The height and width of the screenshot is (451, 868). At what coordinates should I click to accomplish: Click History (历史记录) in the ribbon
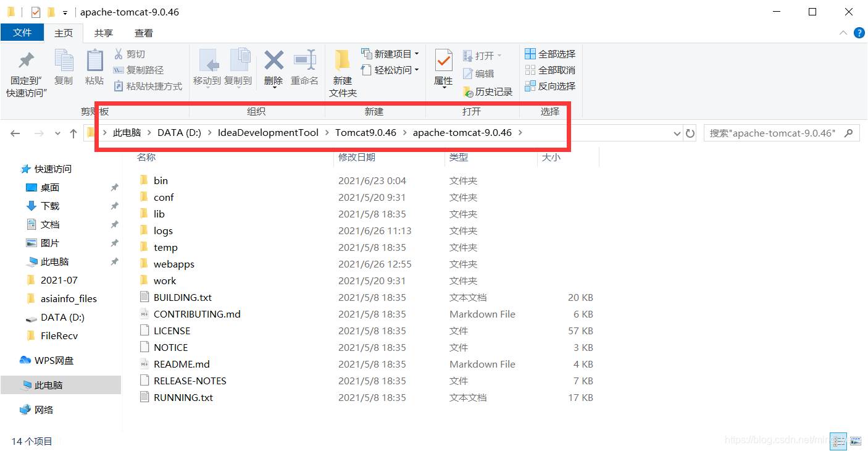tap(488, 91)
